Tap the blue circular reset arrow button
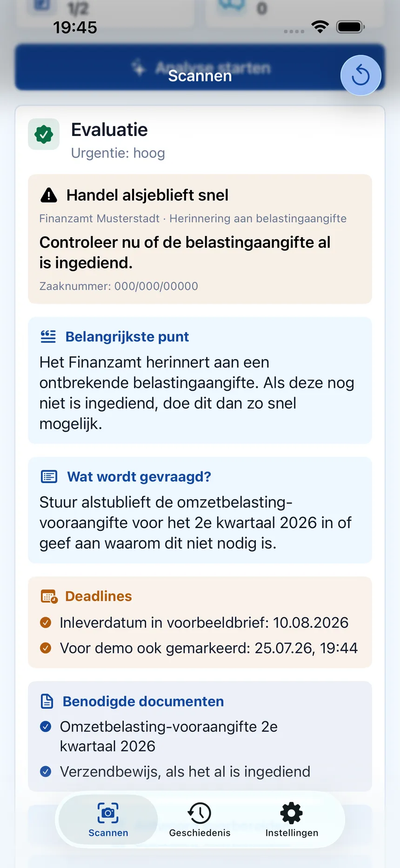This screenshot has height=868, width=400. click(x=360, y=75)
